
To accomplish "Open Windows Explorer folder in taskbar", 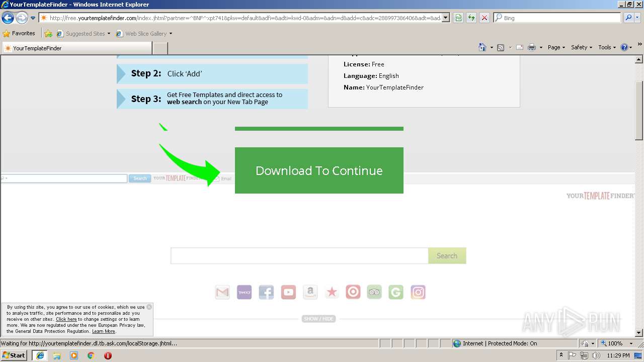I will click(x=57, y=355).
